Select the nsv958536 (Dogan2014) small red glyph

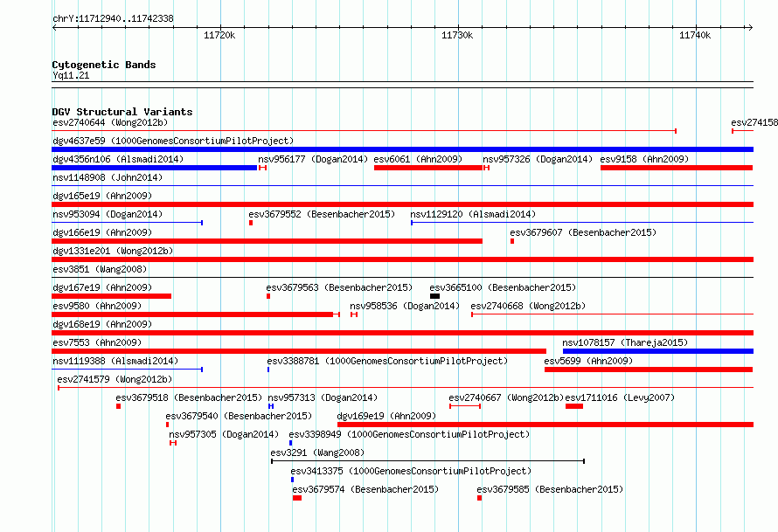(354, 314)
